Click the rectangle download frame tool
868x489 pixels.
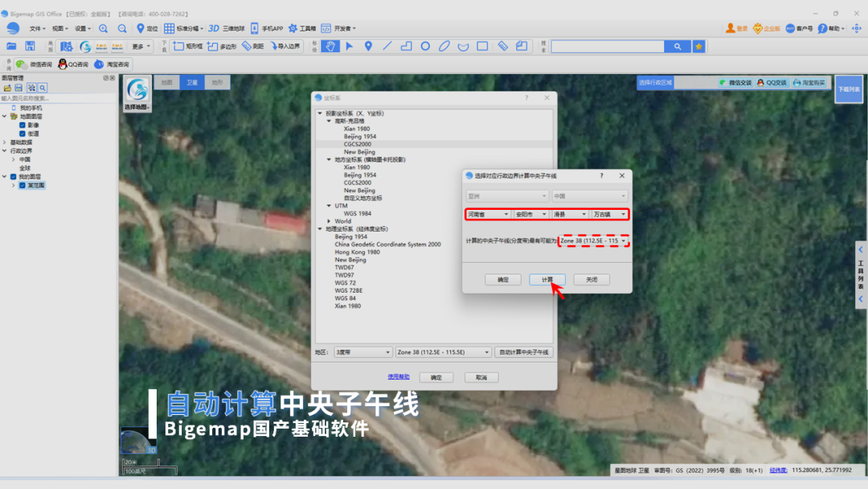[187, 47]
